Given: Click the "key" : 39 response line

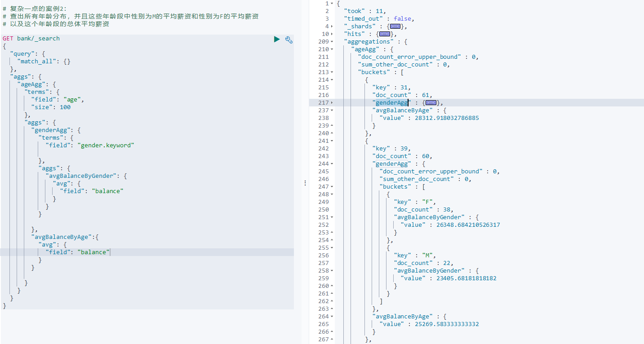Looking at the screenshot, I should (391, 149).
